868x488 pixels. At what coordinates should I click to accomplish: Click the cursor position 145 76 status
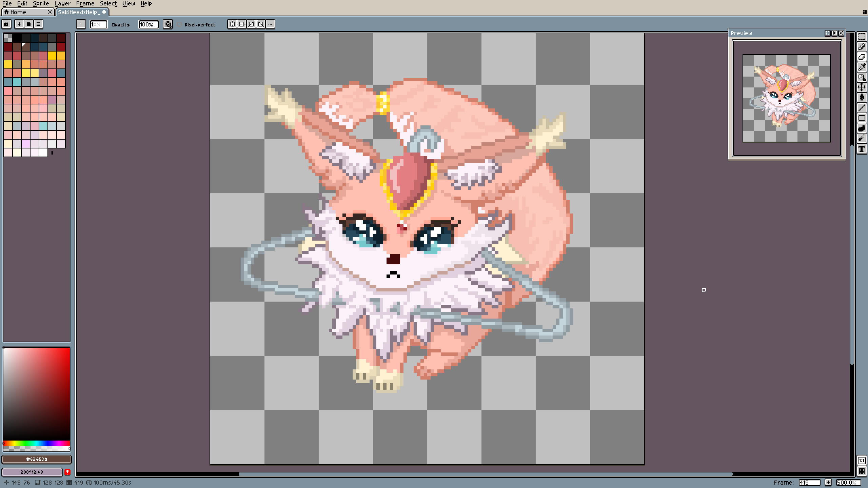[17, 483]
